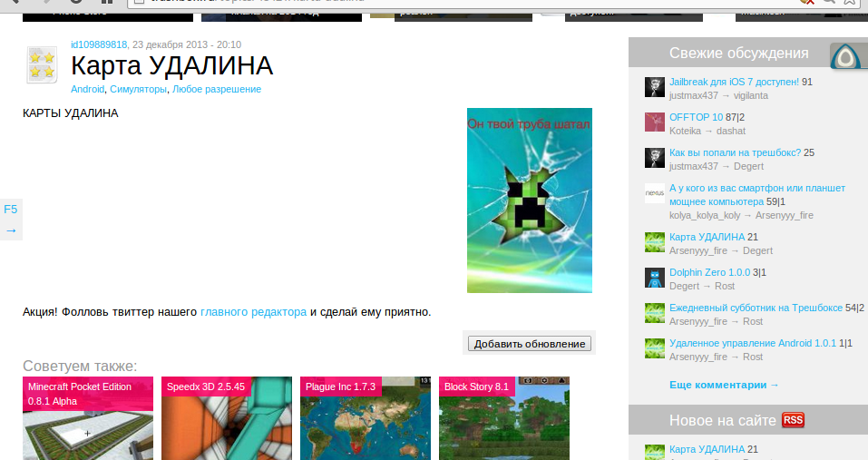
Task: Open the broken-screen creeper image
Action: (529, 201)
